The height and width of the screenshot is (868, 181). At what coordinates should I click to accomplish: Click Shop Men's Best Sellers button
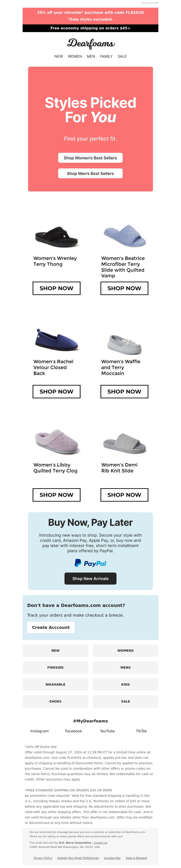[x=90, y=174]
